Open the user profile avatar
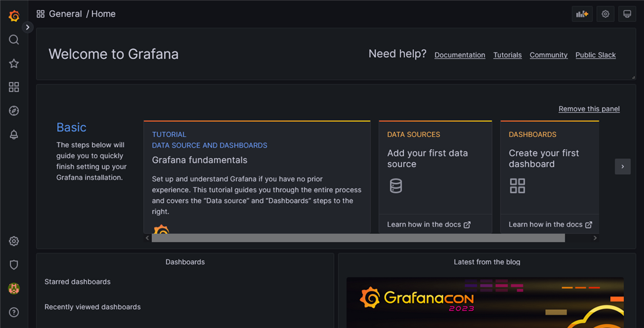This screenshot has width=644, height=328. pyautogui.click(x=14, y=288)
